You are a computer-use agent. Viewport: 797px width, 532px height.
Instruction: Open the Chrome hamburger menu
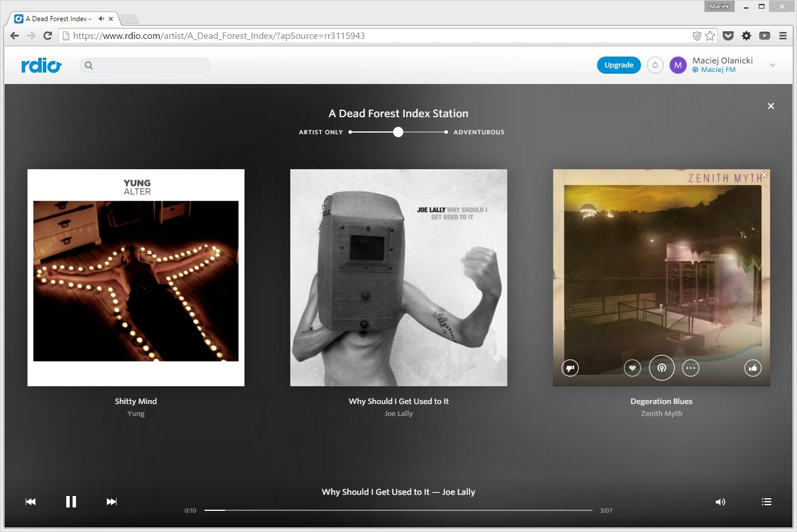(783, 35)
